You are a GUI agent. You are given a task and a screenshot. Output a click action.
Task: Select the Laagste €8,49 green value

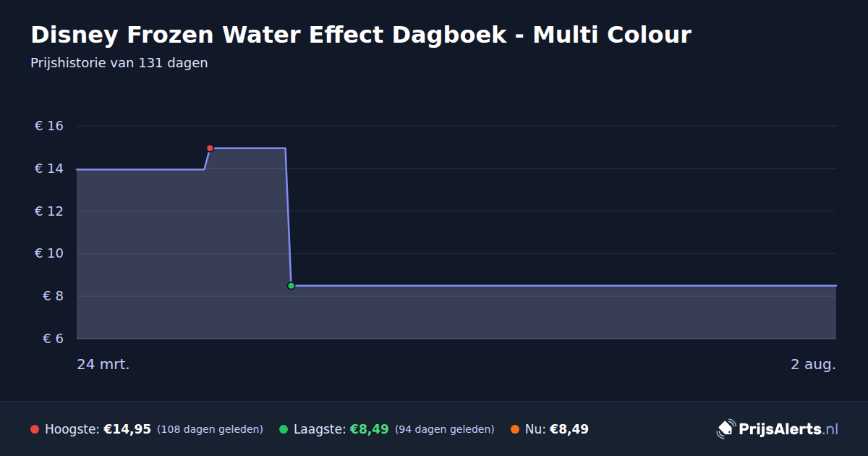tap(370, 429)
